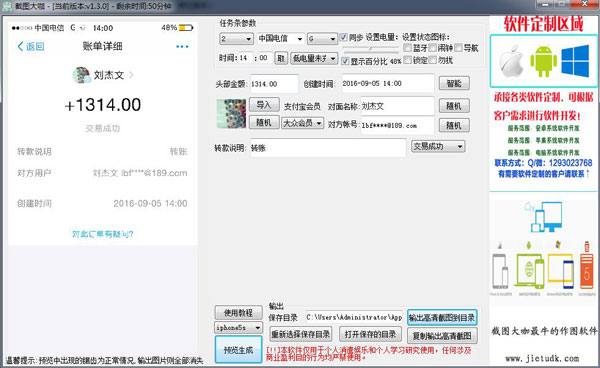600x368 pixels.
Task: Click the 智能 button
Action: [454, 83]
